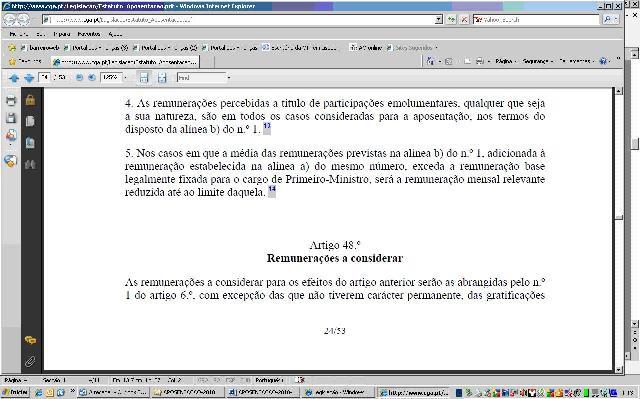Open the Página command bar menu
The width and height of the screenshot is (641, 399).
[x=506, y=61]
